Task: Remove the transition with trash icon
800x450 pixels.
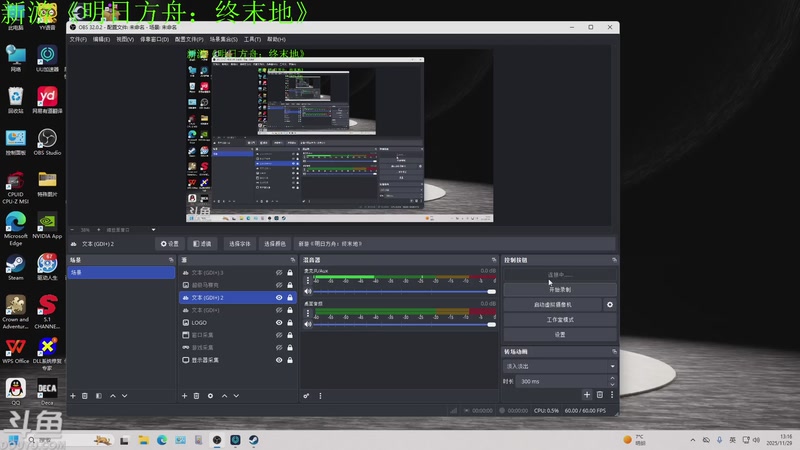Action: point(600,394)
